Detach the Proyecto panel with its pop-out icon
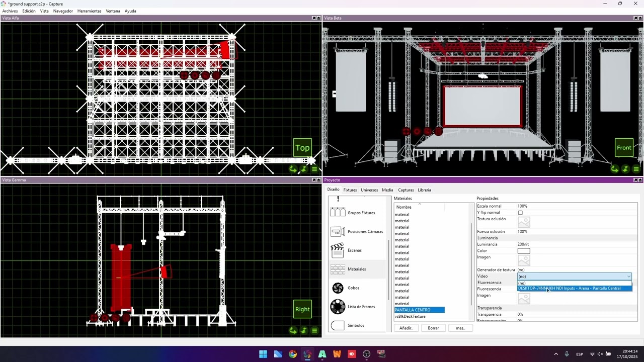The width and height of the screenshot is (644, 362). click(x=635, y=180)
